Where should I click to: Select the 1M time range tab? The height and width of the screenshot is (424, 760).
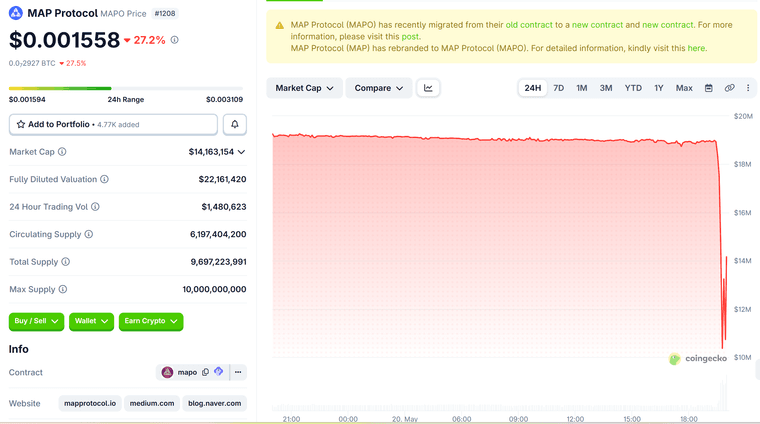(582, 88)
